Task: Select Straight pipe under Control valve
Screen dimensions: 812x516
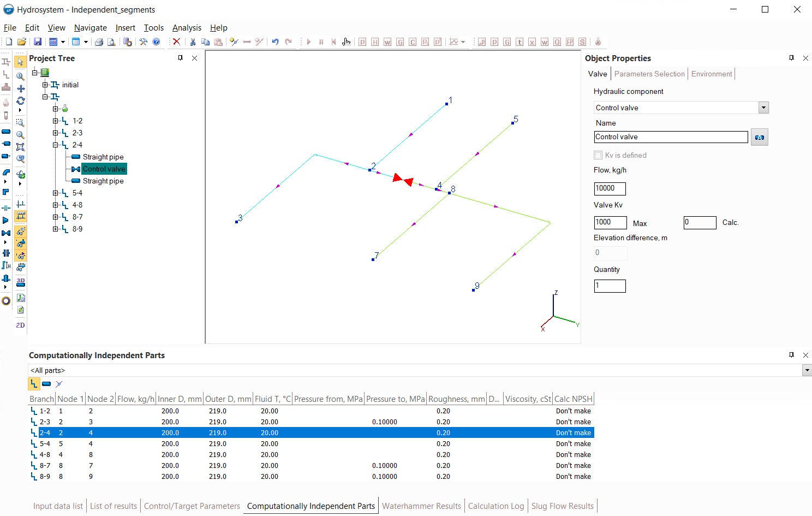Action: pyautogui.click(x=103, y=181)
